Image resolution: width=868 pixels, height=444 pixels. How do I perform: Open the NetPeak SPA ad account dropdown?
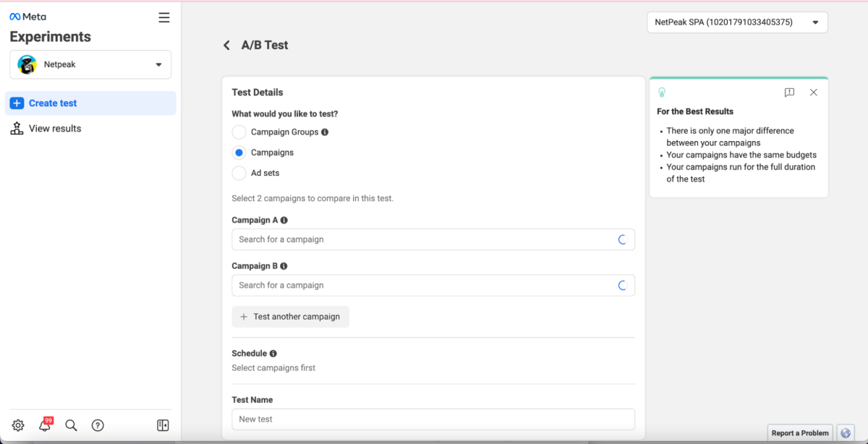pyautogui.click(x=737, y=22)
